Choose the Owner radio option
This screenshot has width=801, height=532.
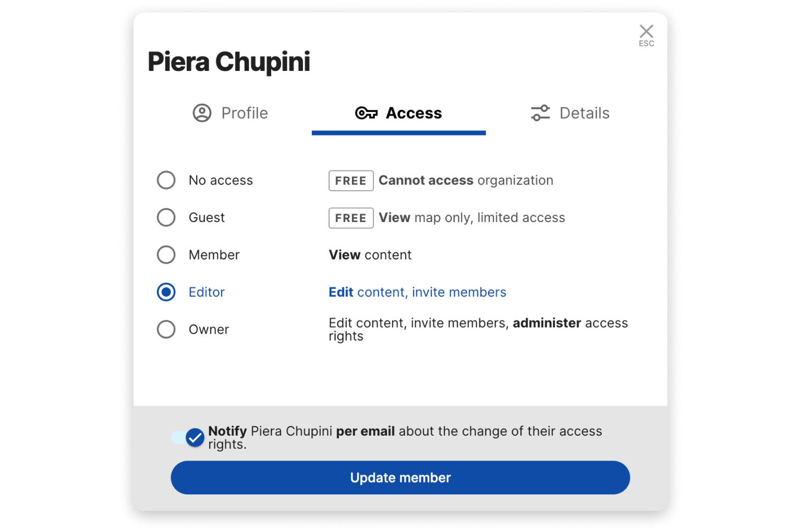[166, 329]
